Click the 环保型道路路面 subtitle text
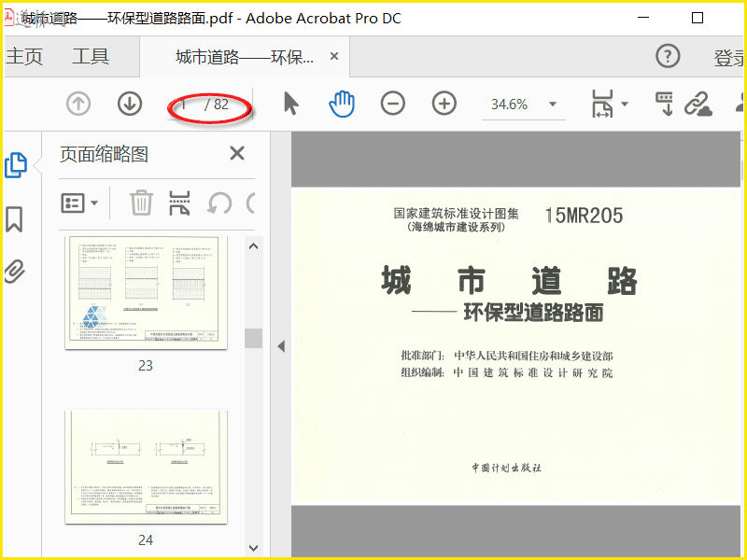The height and width of the screenshot is (560, 747). point(533,313)
